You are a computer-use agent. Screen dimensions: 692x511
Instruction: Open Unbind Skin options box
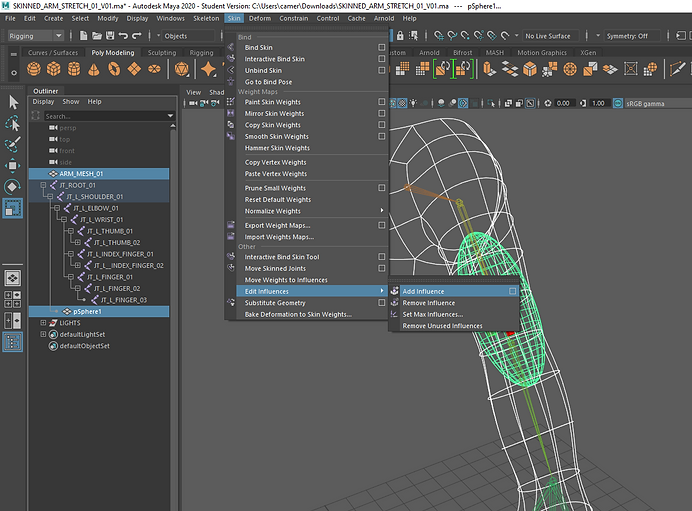tap(381, 70)
